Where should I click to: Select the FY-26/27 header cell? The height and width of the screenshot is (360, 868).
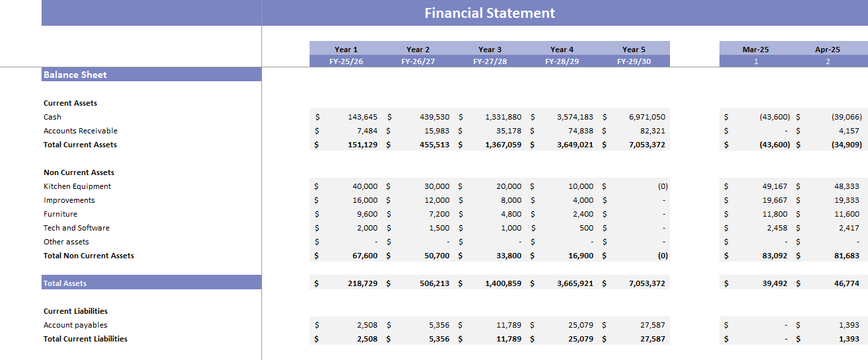(418, 61)
